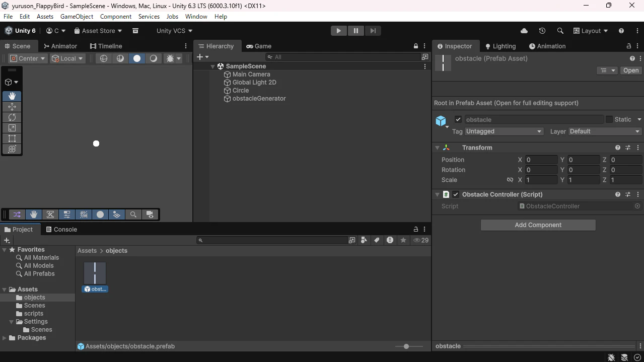The height and width of the screenshot is (362, 644).
Task: Open the Layer Default dropdown
Action: pos(605,131)
